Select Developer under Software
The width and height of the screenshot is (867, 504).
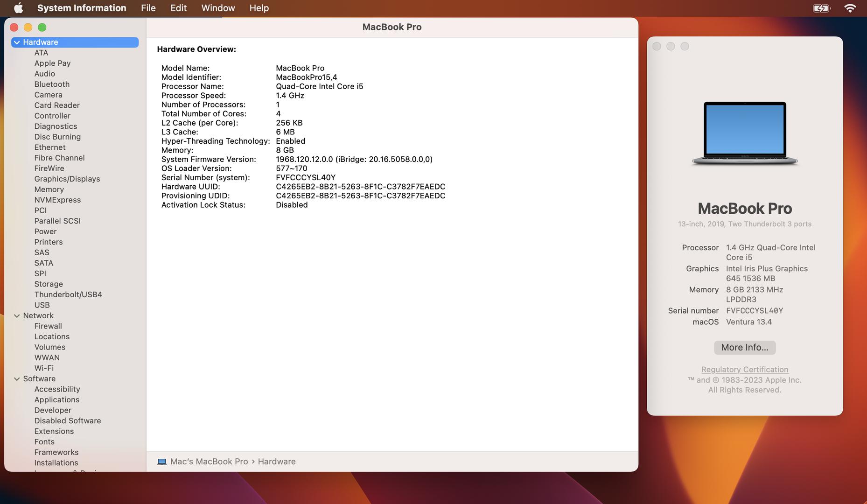[53, 410]
